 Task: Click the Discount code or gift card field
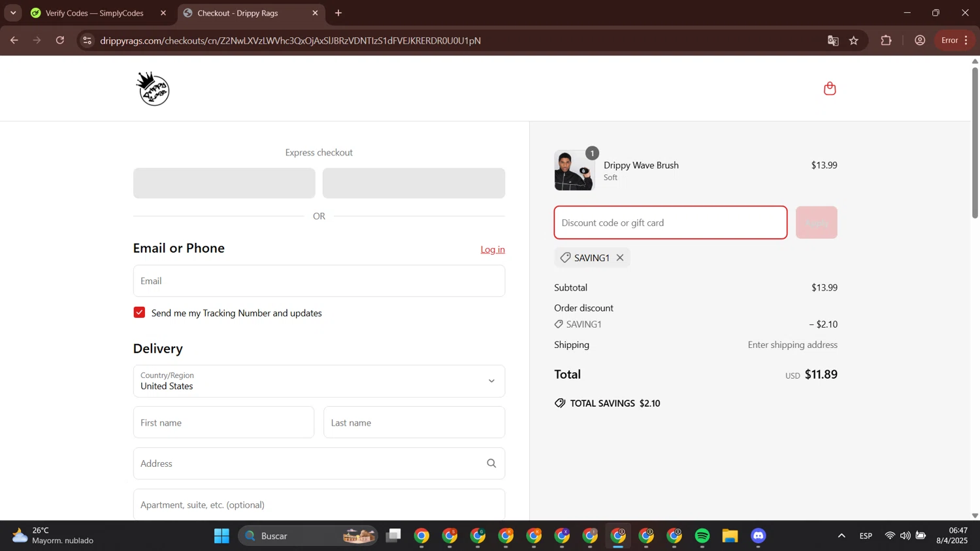click(670, 223)
